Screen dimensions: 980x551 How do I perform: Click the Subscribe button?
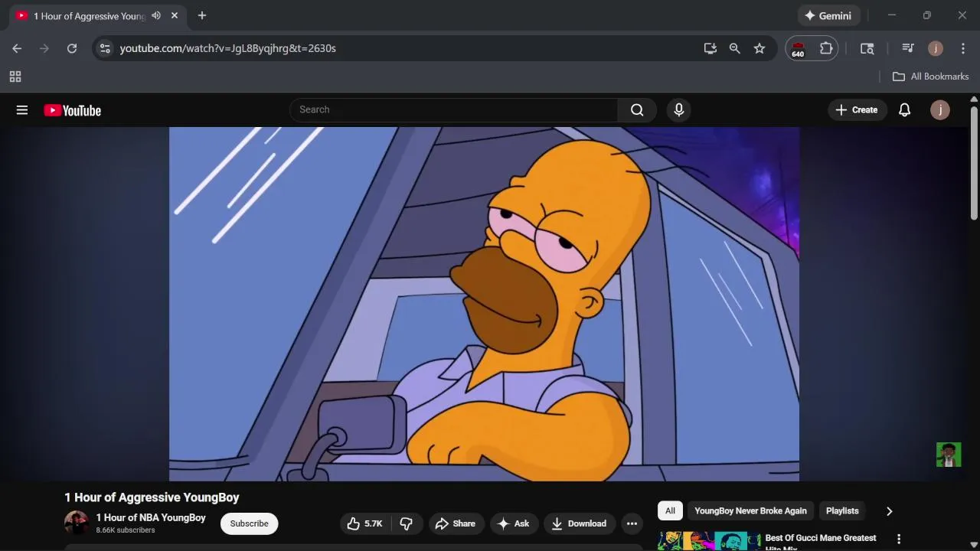pyautogui.click(x=249, y=523)
